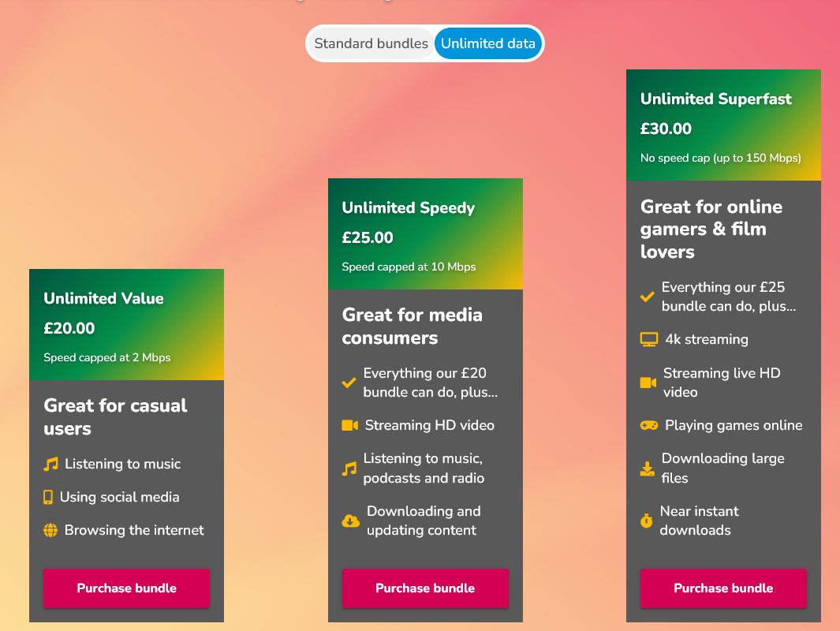Click the video camera icon beside Streaming HD video
840x631 pixels.
click(350, 425)
